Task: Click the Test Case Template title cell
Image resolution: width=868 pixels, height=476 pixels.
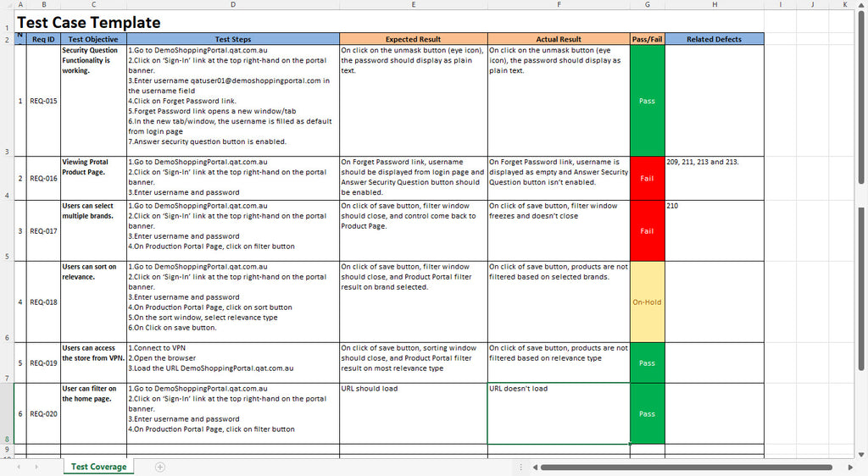Action: pyautogui.click(x=89, y=23)
